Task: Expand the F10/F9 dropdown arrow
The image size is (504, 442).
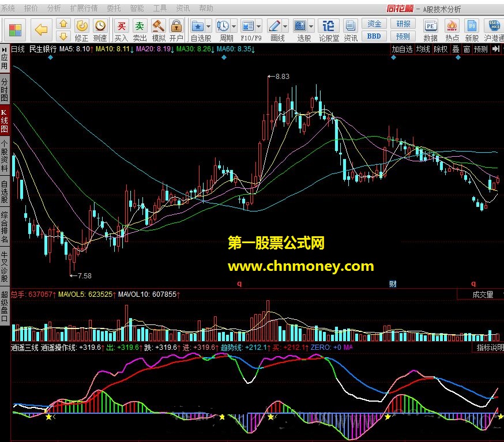Action: (259, 27)
